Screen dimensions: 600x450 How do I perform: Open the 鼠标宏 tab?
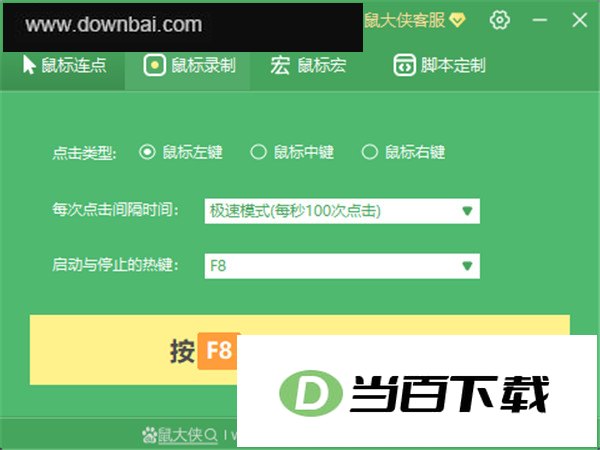point(308,65)
